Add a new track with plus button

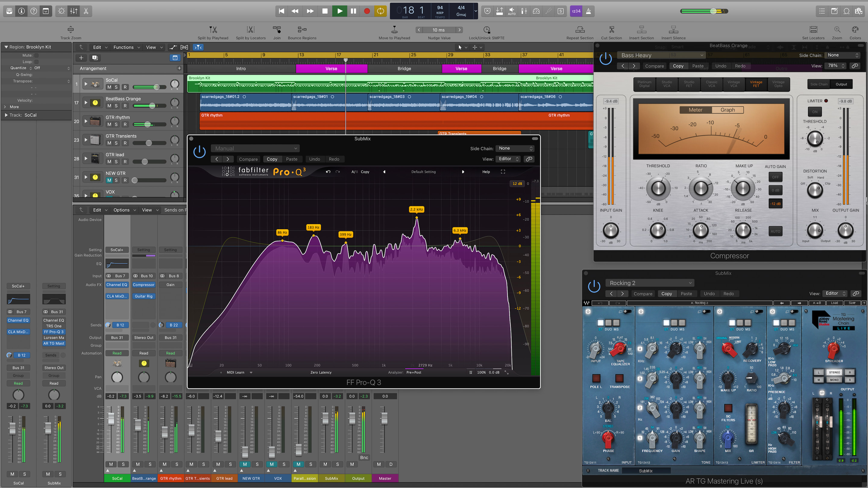pos(81,58)
